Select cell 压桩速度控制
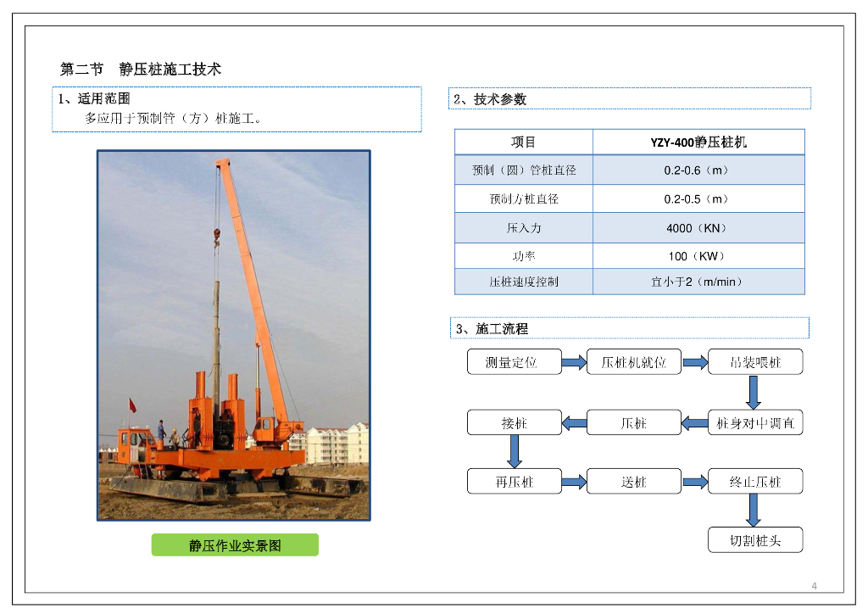The height and width of the screenshot is (614, 868). (x=524, y=282)
